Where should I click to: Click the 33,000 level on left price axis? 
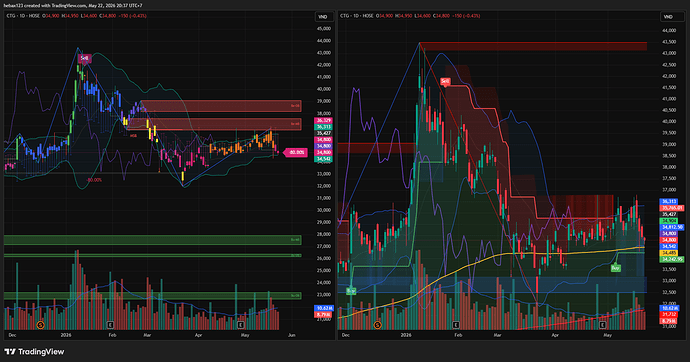pyautogui.click(x=323, y=174)
